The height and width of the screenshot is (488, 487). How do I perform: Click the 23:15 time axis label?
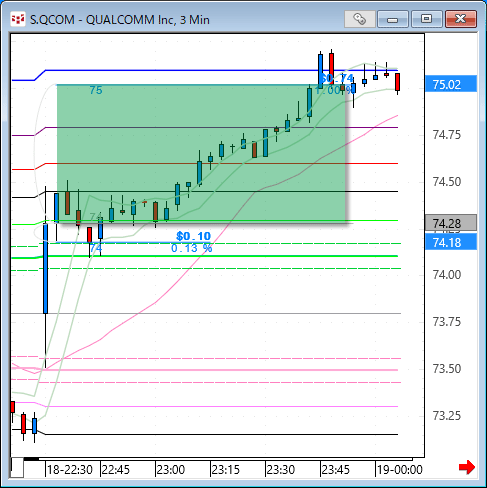(226, 470)
